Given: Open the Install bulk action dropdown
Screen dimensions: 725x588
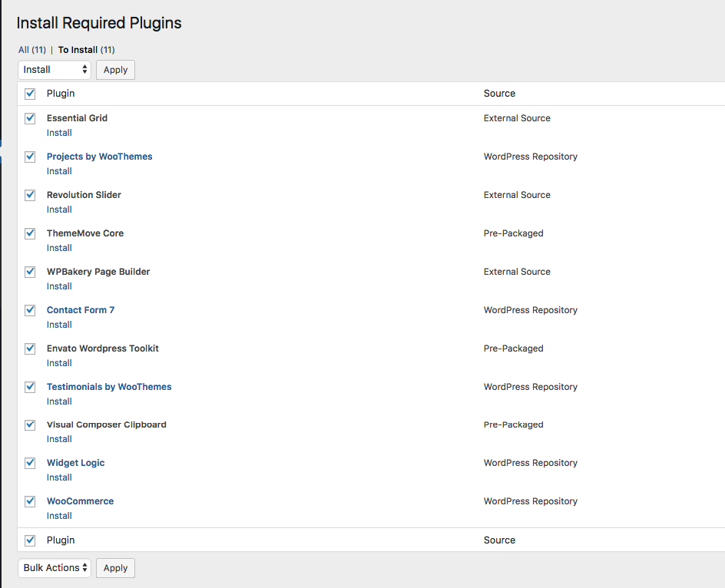Looking at the screenshot, I should (x=55, y=70).
